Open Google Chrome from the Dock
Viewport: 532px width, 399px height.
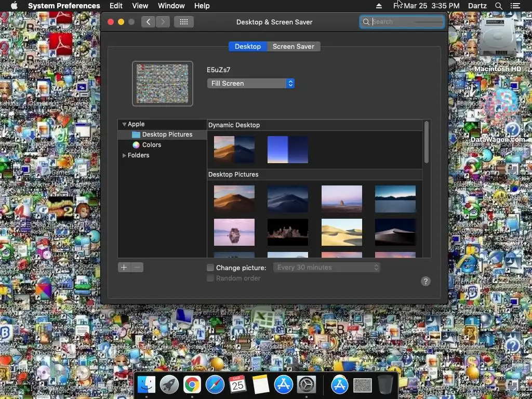point(192,385)
